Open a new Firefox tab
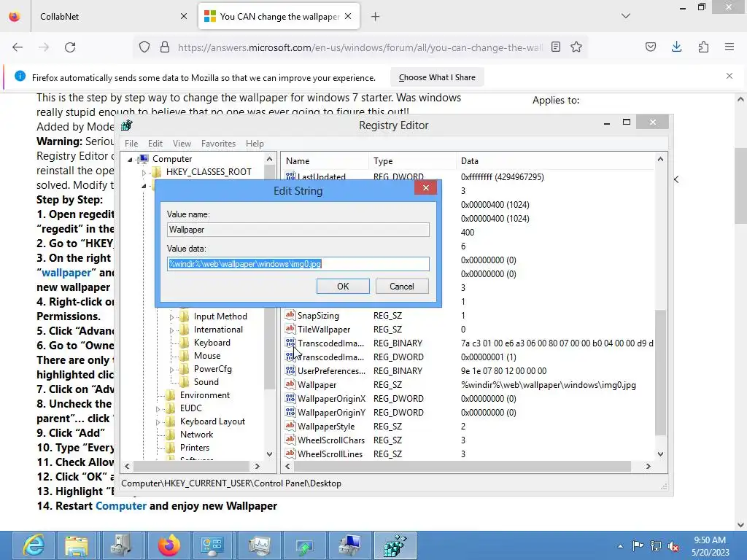The width and height of the screenshot is (747, 560). coord(376,17)
